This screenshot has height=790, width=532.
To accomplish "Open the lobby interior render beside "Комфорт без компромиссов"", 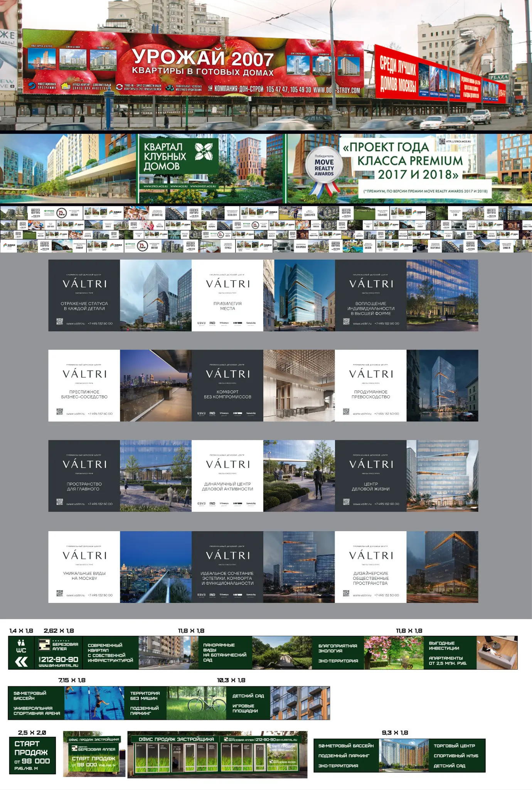I will (x=299, y=386).
